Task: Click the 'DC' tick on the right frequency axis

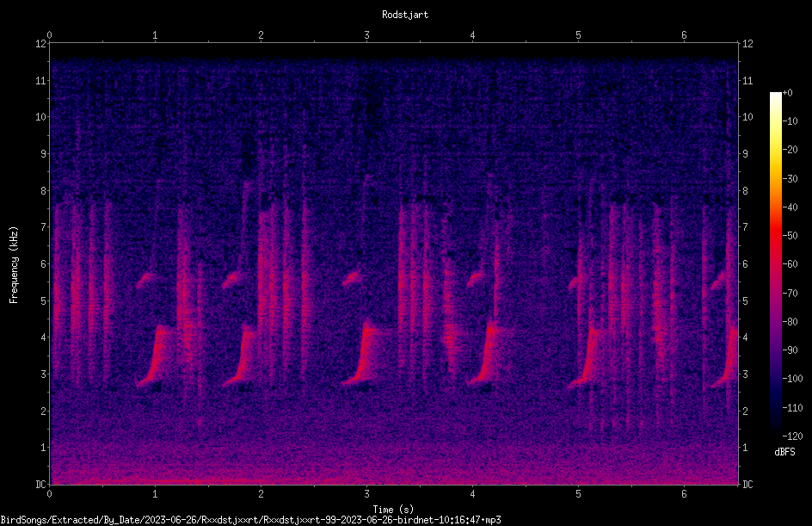Action: point(747,485)
